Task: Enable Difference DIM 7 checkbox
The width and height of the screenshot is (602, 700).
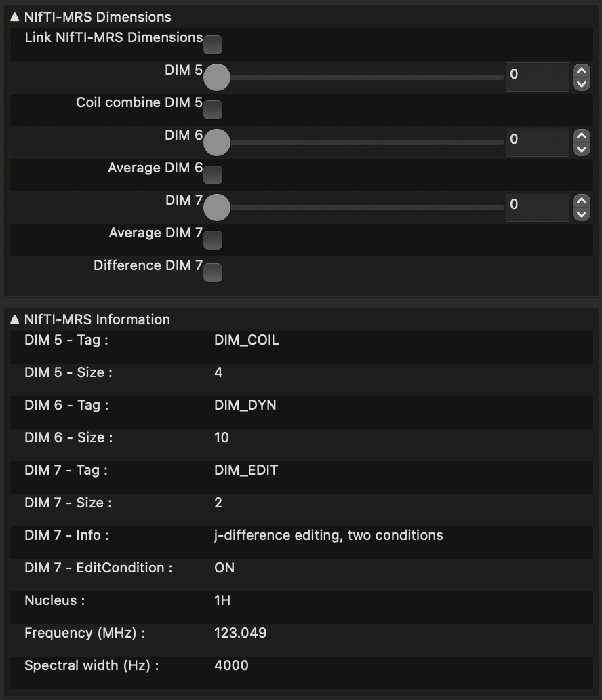Action: [213, 273]
